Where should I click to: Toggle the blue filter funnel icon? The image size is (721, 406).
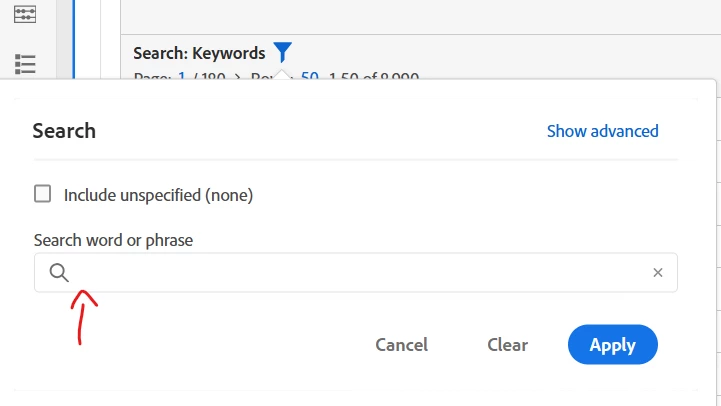pos(283,53)
